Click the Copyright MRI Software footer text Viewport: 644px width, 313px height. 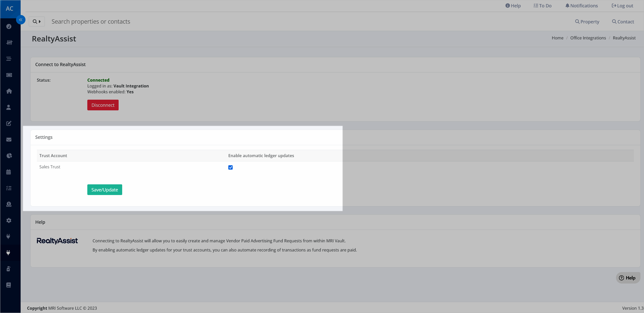62,308
